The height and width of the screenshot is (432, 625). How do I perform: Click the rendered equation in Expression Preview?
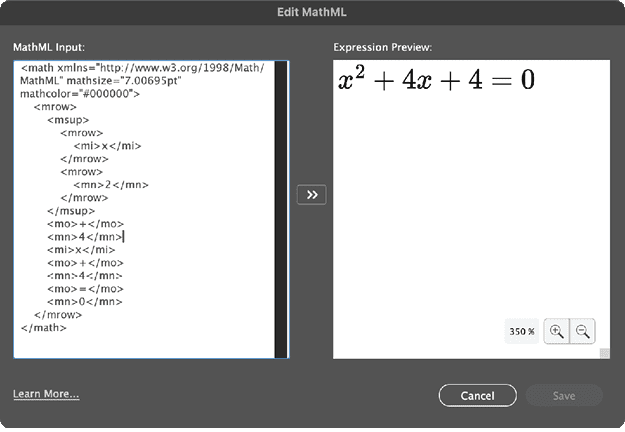[437, 80]
